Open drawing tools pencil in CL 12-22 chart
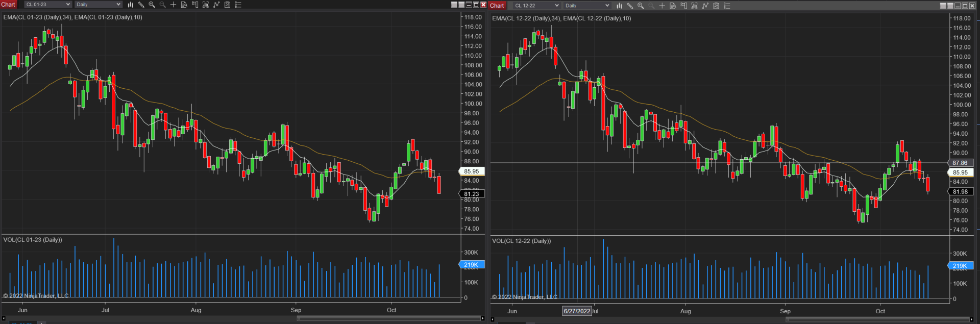The height and width of the screenshot is (324, 980). [x=630, y=6]
